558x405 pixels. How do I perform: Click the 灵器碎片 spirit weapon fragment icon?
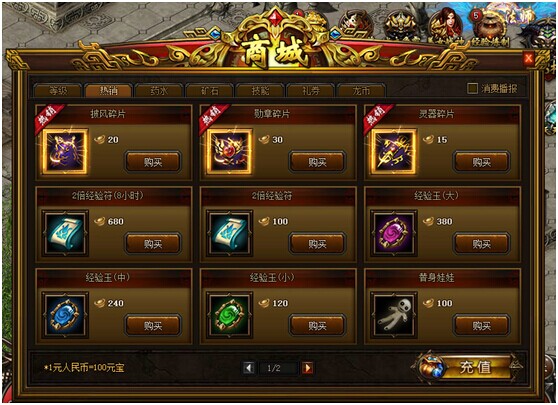point(394,152)
